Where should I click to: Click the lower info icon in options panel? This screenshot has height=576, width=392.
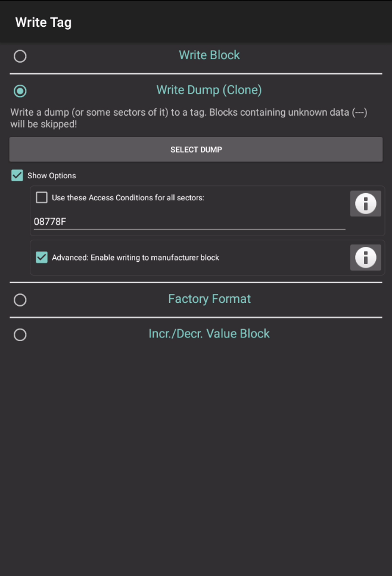point(365,258)
